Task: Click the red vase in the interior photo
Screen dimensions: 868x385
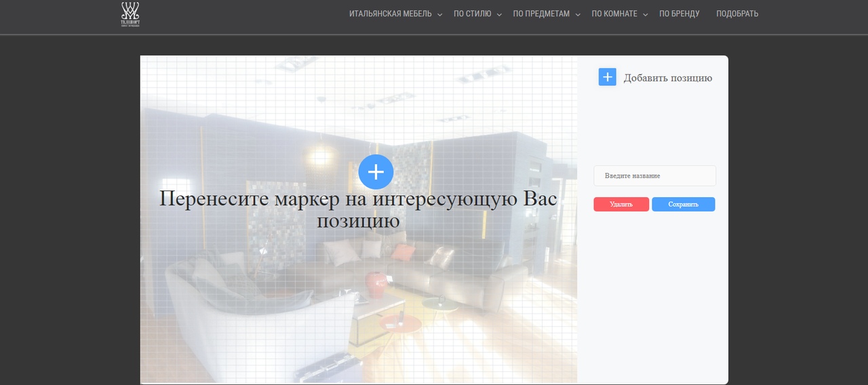Action: [x=374, y=283]
